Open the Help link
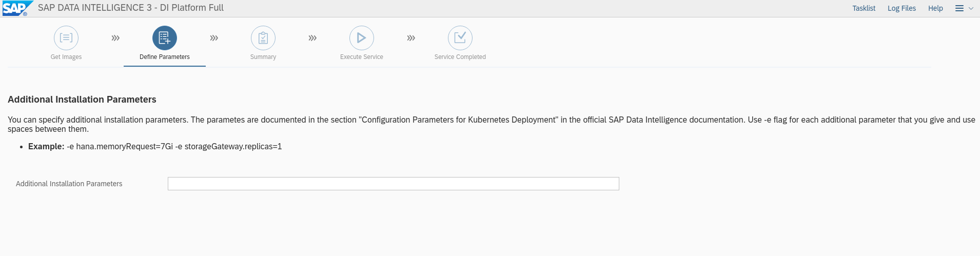 pos(935,8)
